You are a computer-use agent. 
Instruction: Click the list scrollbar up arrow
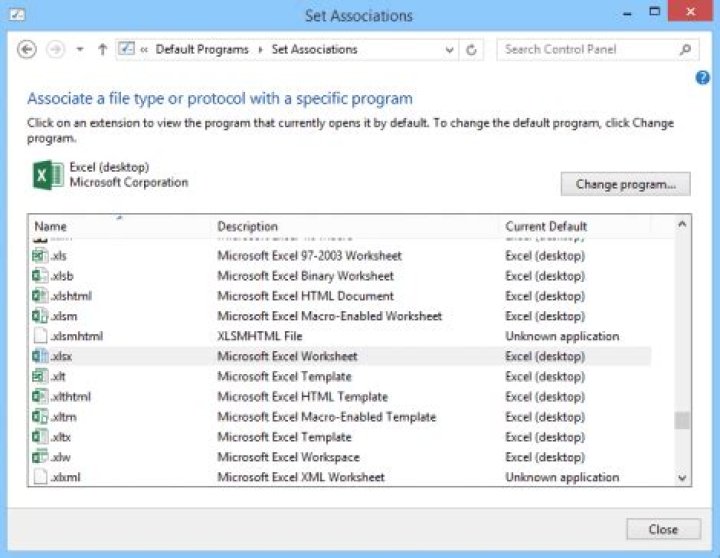pos(682,224)
